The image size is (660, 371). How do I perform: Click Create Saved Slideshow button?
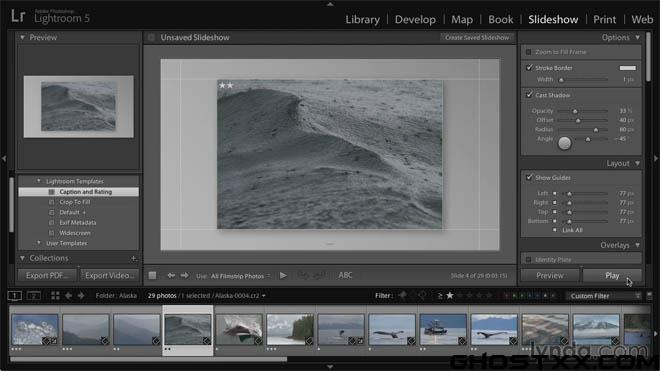(477, 37)
